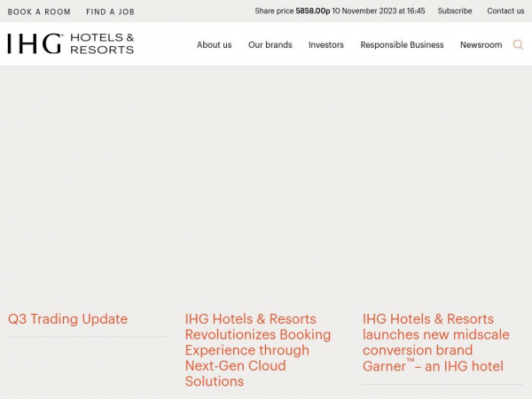Open the Garner midscale conversion brand article
This screenshot has height=399, width=532.
coord(436,342)
